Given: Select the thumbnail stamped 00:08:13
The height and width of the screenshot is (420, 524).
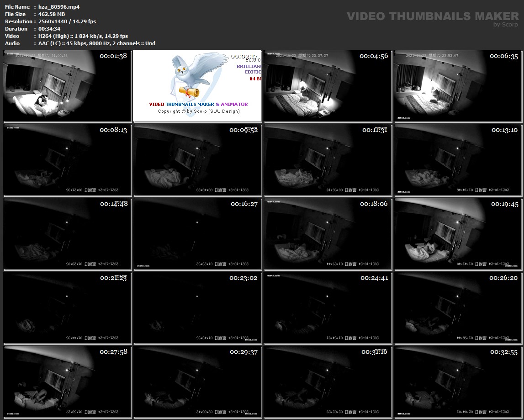Looking at the screenshot, I should [x=67, y=160].
